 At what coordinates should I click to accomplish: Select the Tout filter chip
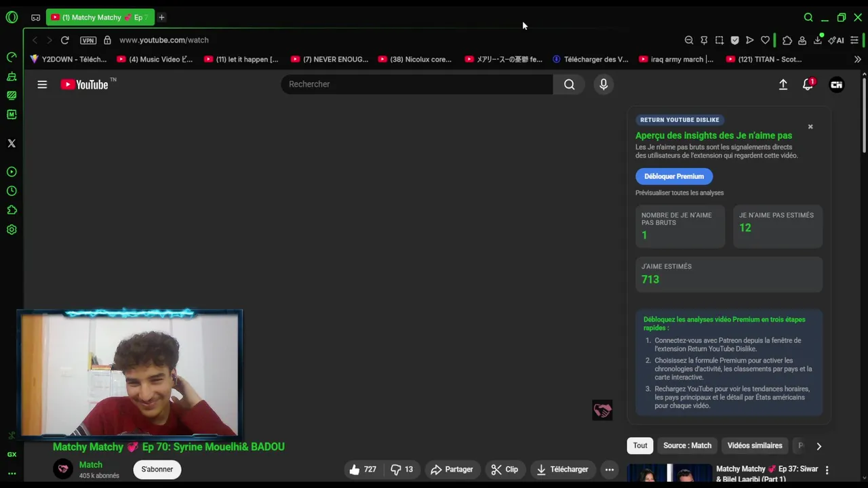pos(640,445)
